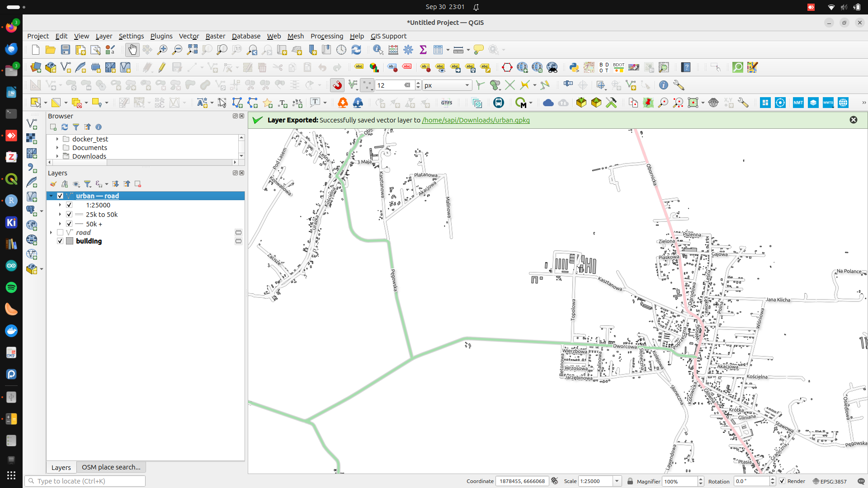Click the Zoom In magnifier tool

[162, 50]
